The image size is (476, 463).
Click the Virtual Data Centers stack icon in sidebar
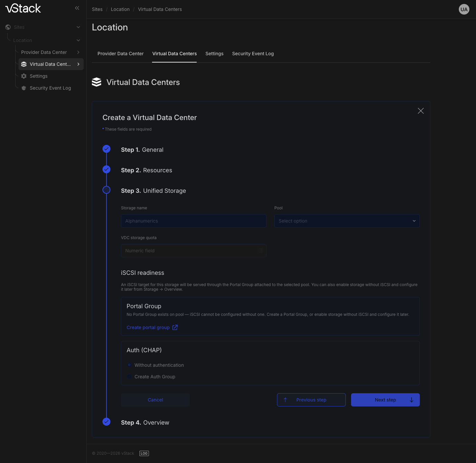tap(24, 64)
